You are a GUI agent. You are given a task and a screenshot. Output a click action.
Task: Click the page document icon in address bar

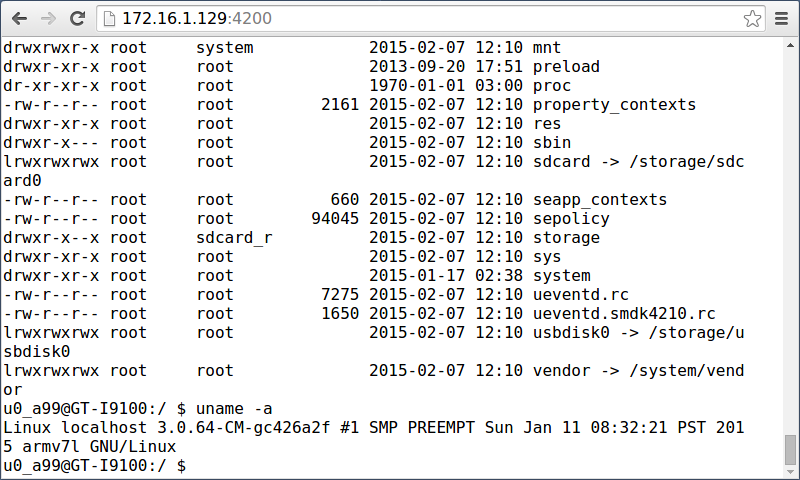click(109, 19)
